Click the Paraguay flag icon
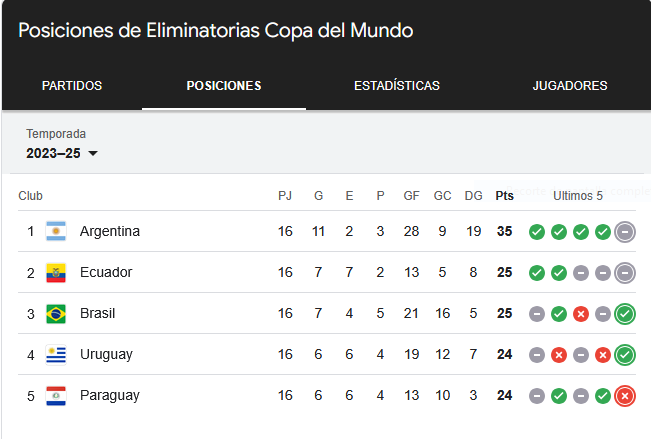The width and height of the screenshot is (651, 439). click(56, 396)
